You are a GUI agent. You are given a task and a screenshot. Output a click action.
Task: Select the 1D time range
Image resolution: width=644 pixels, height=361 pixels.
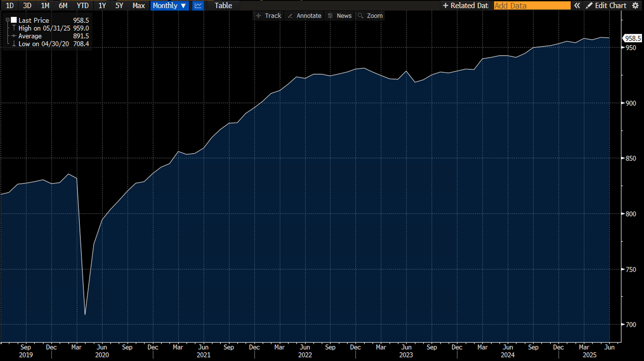(x=10, y=6)
